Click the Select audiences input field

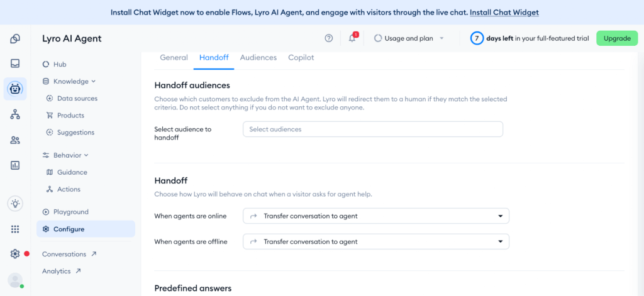[x=372, y=129]
